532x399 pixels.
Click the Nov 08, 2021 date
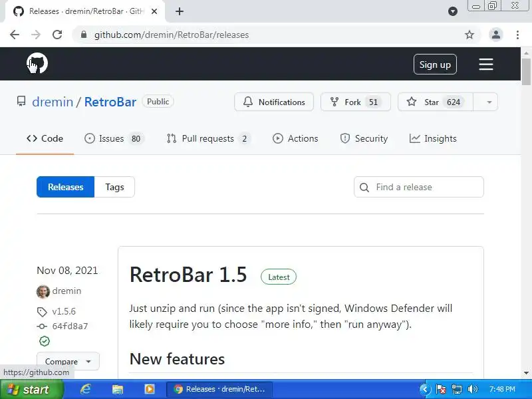[x=67, y=271]
